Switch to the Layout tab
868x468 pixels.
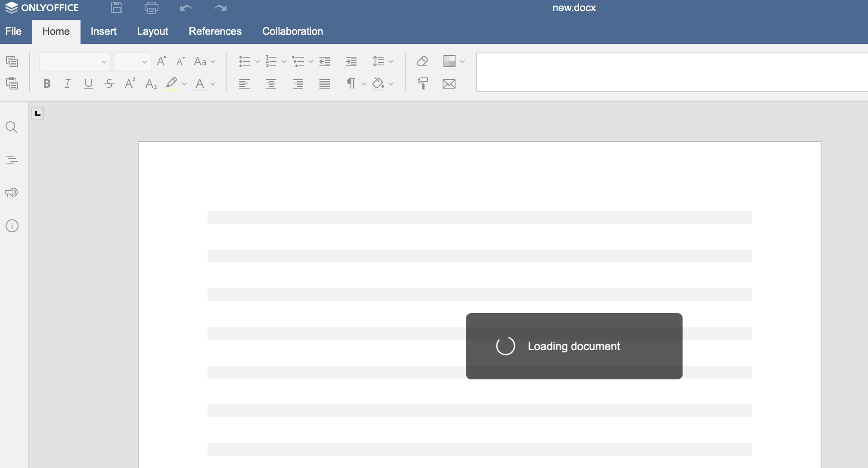[152, 31]
